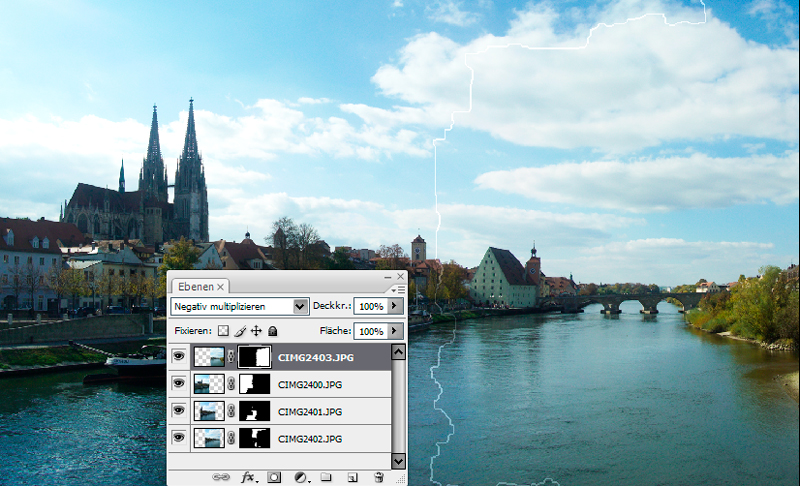Select the CIMG2400.JPG layer name
Viewport: 800px width, 486px height.
tap(308, 383)
